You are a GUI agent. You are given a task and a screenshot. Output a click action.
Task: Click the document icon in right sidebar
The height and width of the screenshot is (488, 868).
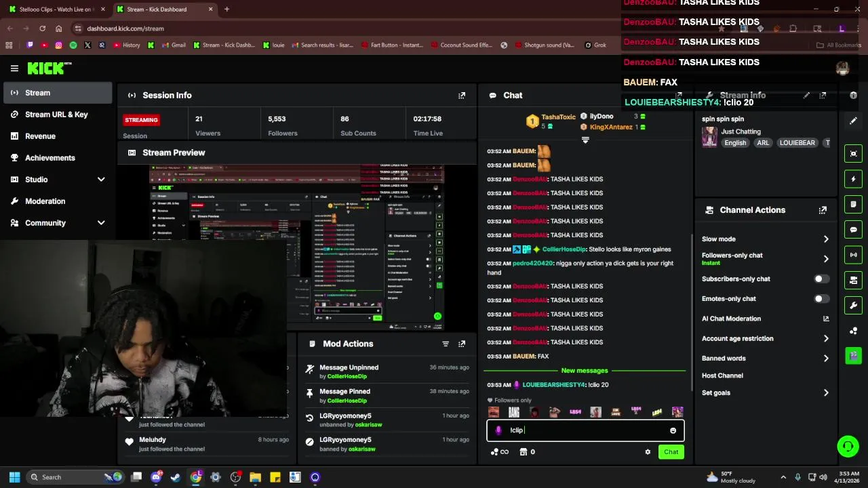pyautogui.click(x=854, y=204)
